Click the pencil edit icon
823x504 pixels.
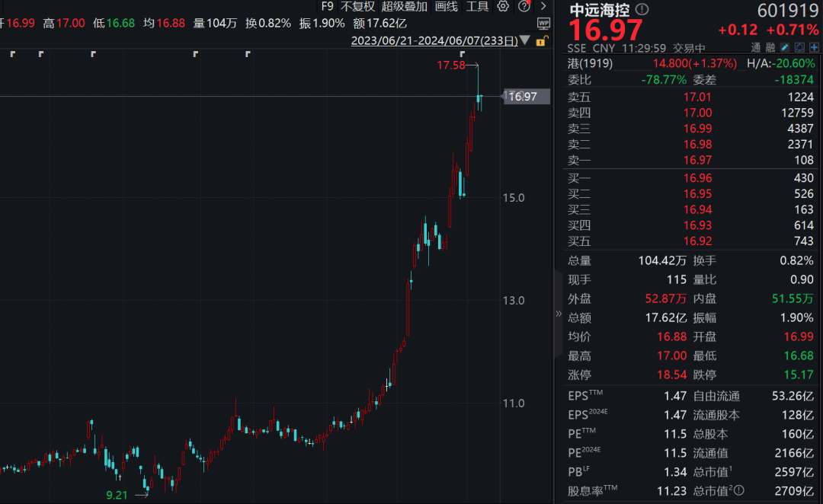(x=785, y=48)
